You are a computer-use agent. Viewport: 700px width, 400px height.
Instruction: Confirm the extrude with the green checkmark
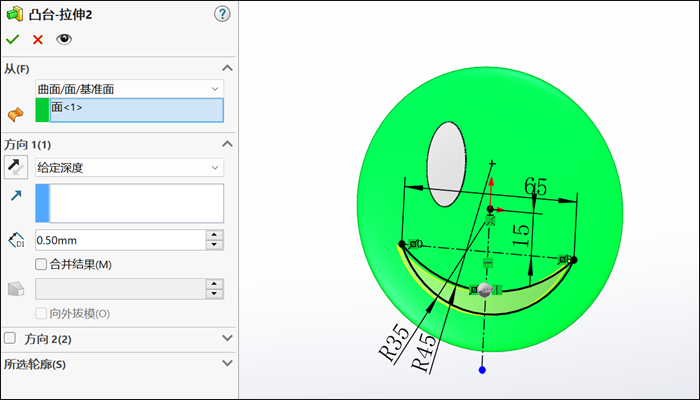(12, 39)
